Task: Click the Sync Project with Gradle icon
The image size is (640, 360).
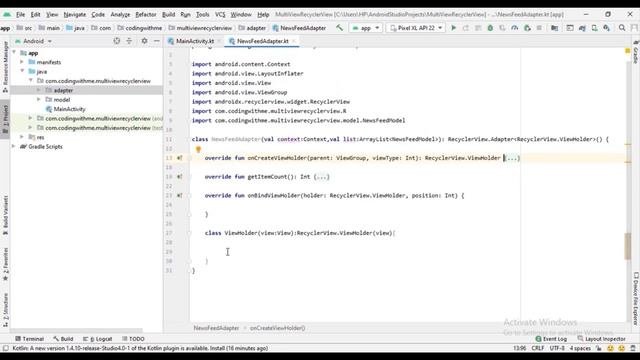Action: click(x=582, y=28)
